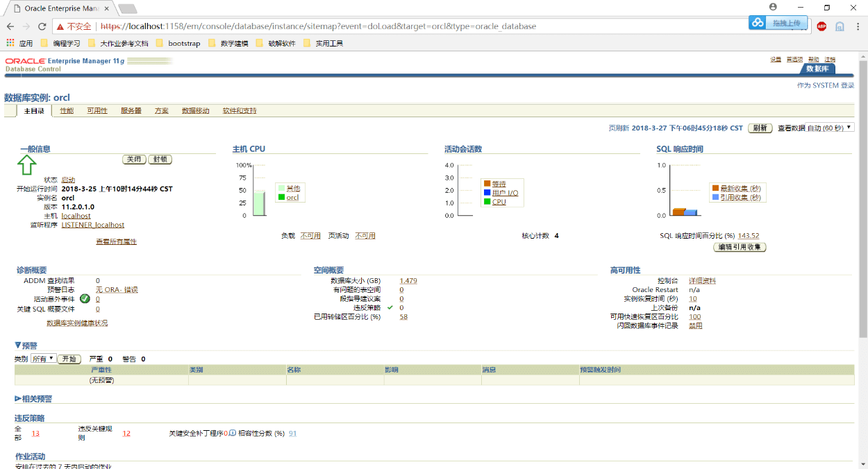Click the 封锁 button
Viewport: 868px width, 469px height.
tap(160, 160)
